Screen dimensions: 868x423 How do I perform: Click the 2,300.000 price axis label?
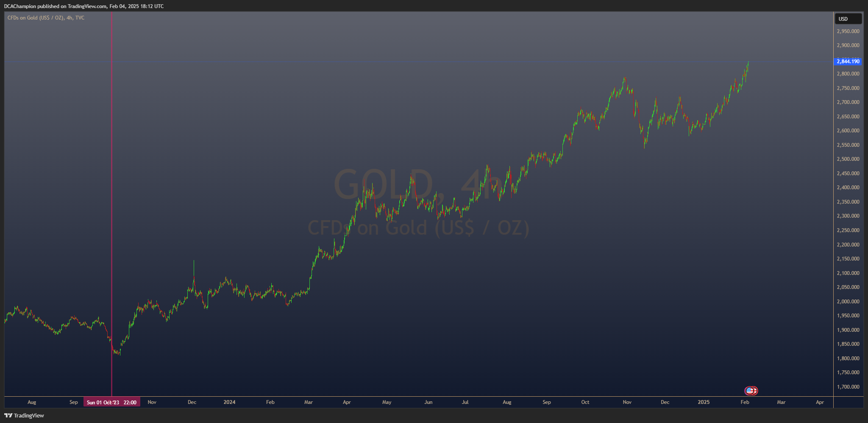(848, 216)
